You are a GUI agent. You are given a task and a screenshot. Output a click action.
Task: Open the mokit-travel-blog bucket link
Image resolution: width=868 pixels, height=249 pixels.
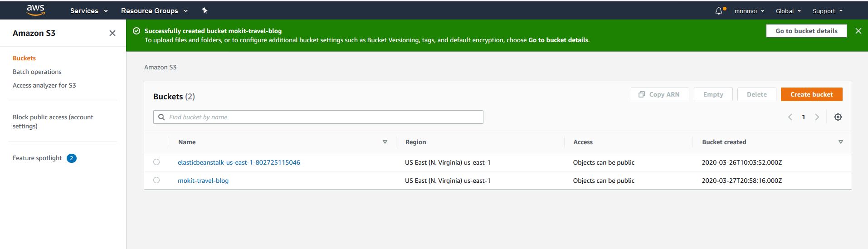(x=203, y=181)
